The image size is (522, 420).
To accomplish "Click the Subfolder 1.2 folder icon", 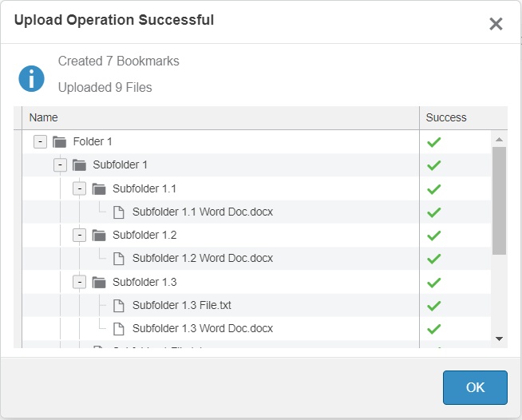I will pyautogui.click(x=99, y=236).
